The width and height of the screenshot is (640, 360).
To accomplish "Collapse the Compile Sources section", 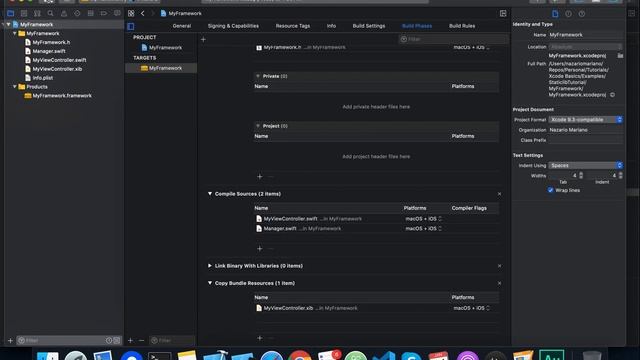I will [210, 194].
